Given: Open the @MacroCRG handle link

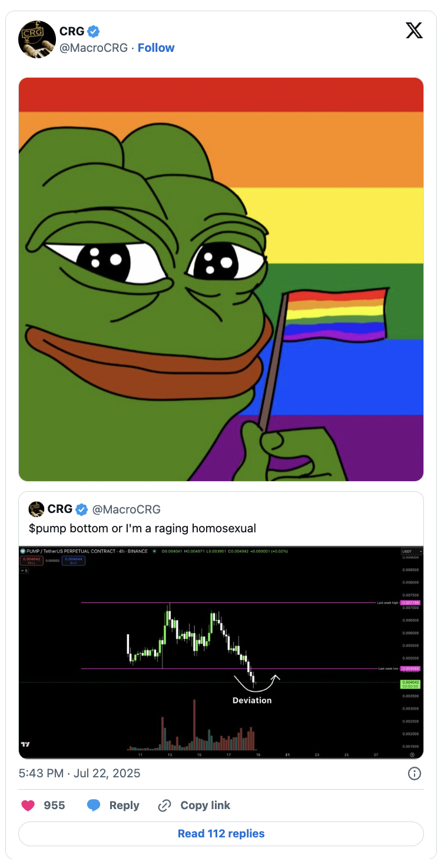Looking at the screenshot, I should tap(94, 48).
